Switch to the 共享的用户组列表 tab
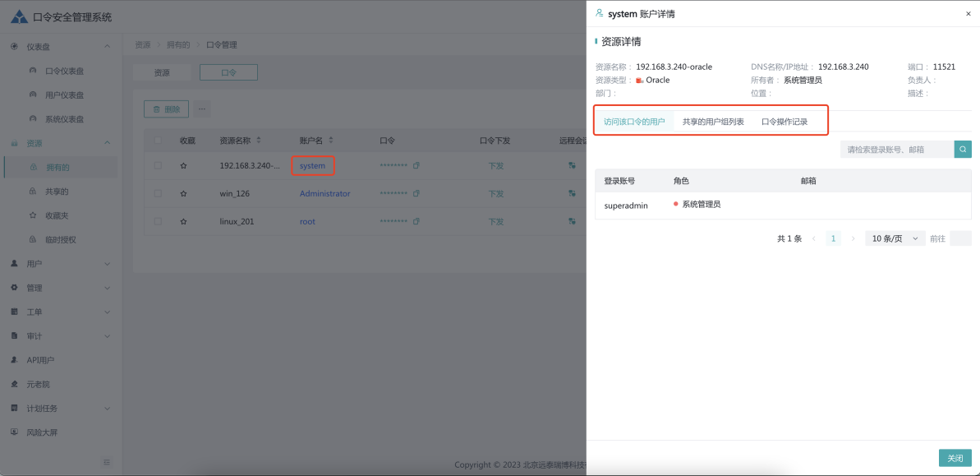This screenshot has width=980, height=476. (713, 122)
